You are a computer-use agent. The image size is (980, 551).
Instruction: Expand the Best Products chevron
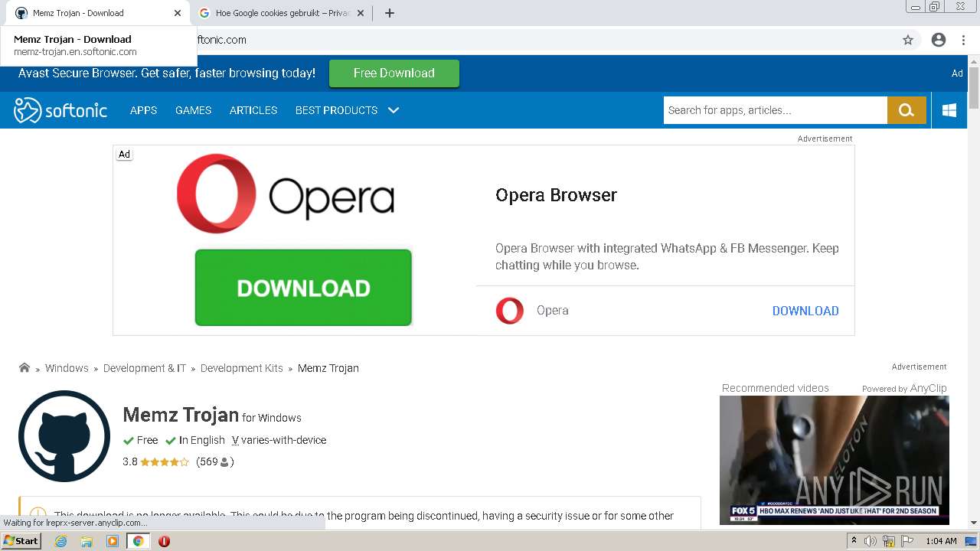pos(394,110)
